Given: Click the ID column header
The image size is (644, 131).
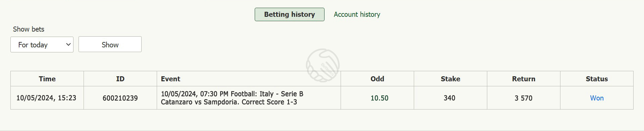Looking at the screenshot, I should click(x=120, y=79).
